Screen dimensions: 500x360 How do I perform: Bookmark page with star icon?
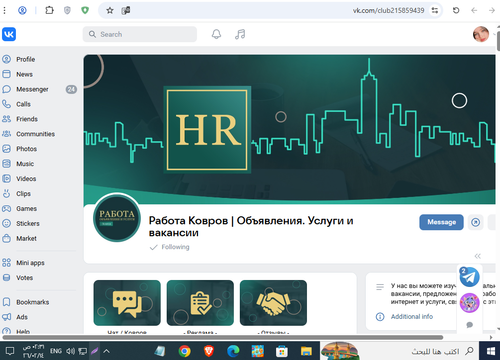(x=110, y=10)
